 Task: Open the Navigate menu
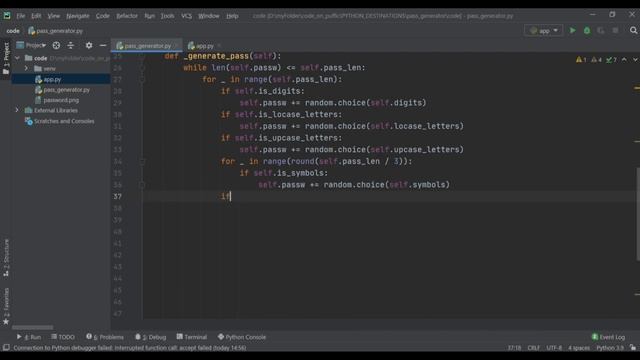tap(78, 16)
